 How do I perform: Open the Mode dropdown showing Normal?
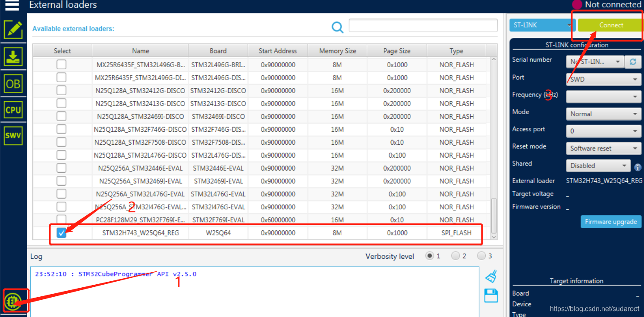pyautogui.click(x=603, y=114)
